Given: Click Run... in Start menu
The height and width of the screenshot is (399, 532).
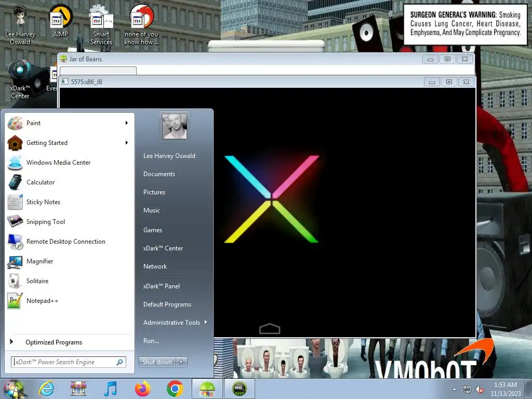Looking at the screenshot, I should click(x=151, y=341).
